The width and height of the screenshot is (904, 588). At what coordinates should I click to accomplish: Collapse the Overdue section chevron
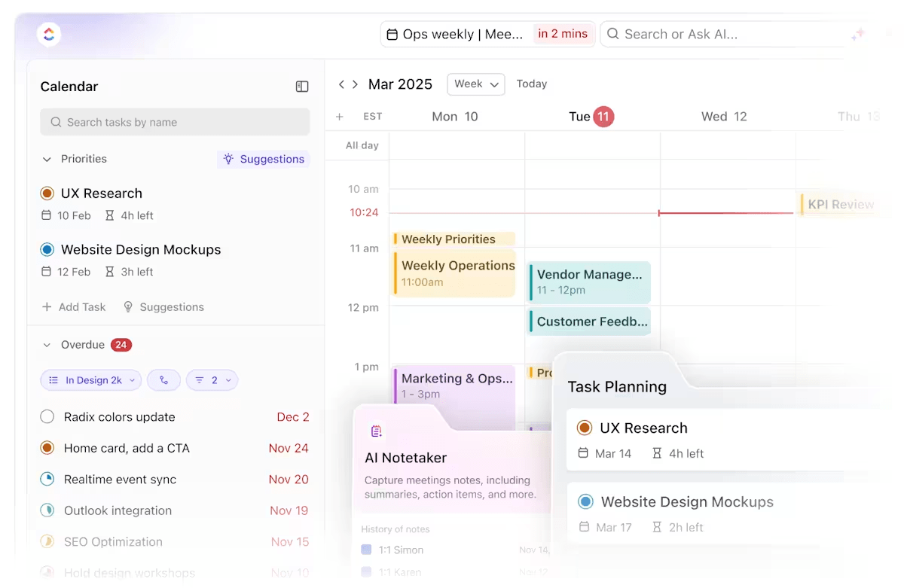coord(47,345)
